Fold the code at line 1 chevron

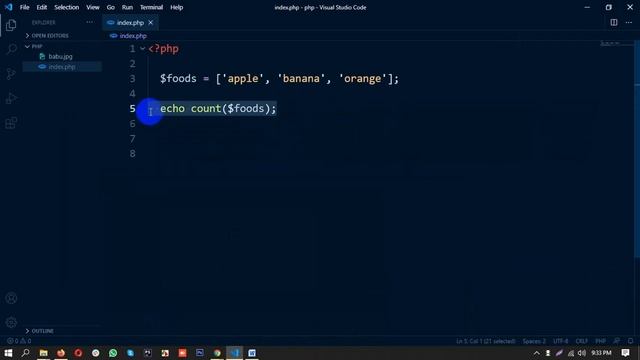[x=142, y=49]
